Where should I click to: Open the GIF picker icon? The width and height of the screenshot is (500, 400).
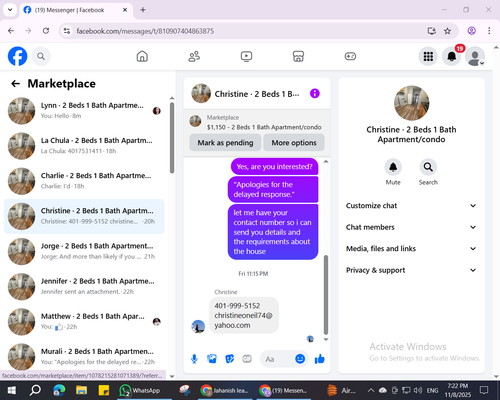coord(247,359)
